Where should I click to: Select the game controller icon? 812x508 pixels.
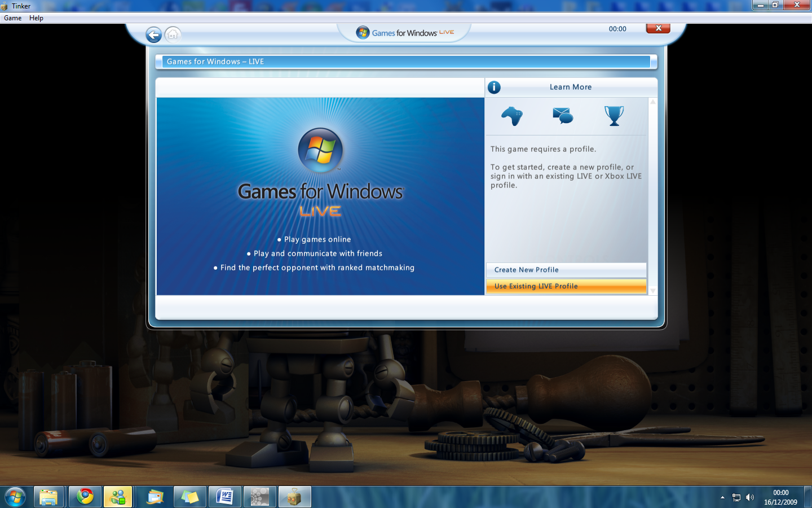tap(512, 116)
